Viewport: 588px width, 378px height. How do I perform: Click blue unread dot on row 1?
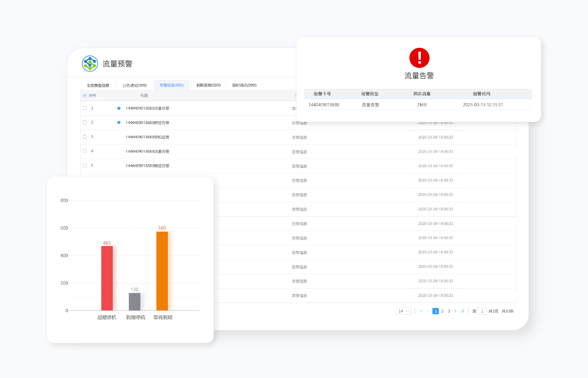pyautogui.click(x=119, y=108)
